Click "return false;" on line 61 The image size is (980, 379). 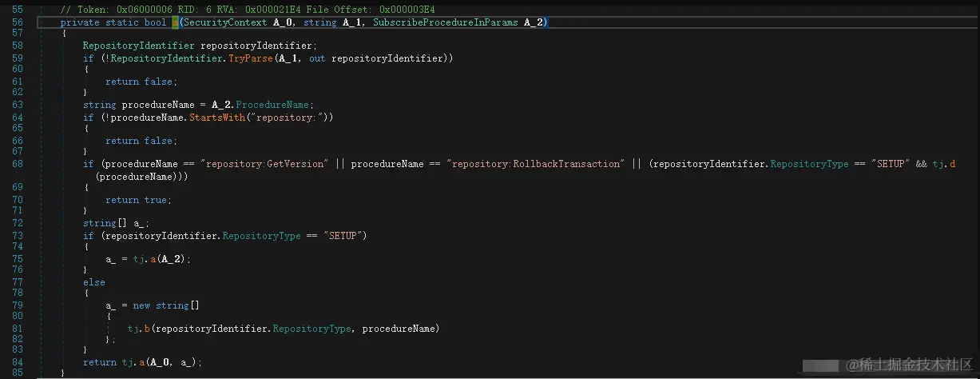(x=141, y=82)
